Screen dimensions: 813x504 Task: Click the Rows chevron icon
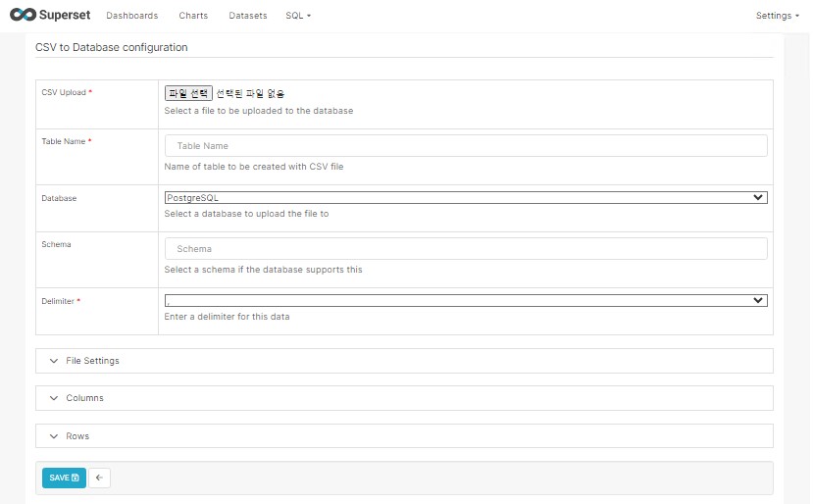[54, 435]
